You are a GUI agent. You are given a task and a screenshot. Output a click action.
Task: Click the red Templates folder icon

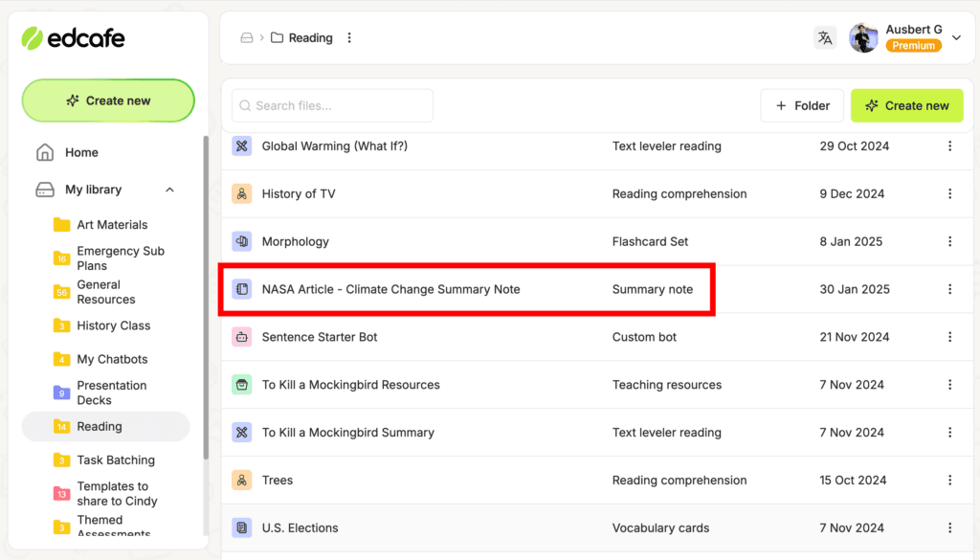(x=61, y=494)
